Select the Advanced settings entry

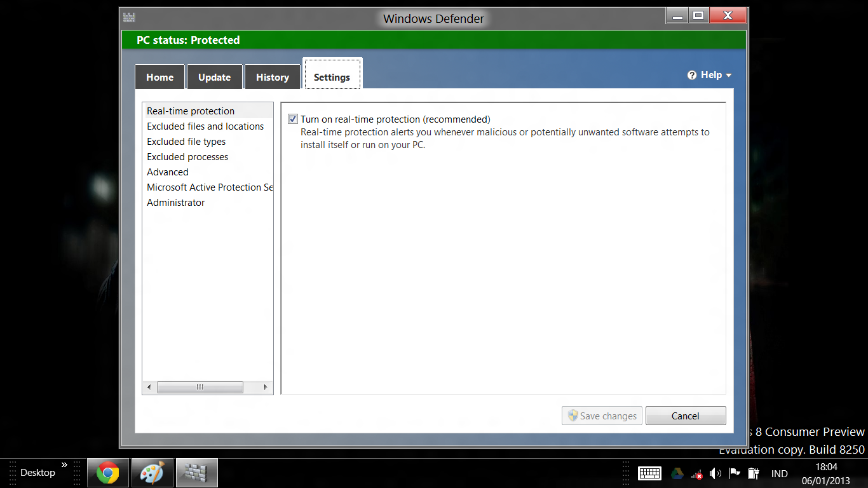click(208, 172)
